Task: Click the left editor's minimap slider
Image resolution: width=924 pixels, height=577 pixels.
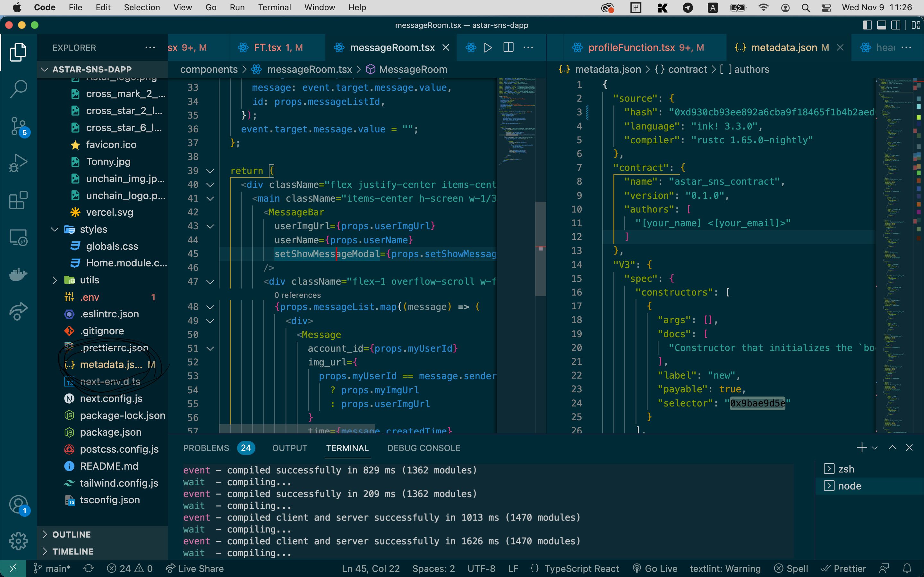Action: click(540, 248)
